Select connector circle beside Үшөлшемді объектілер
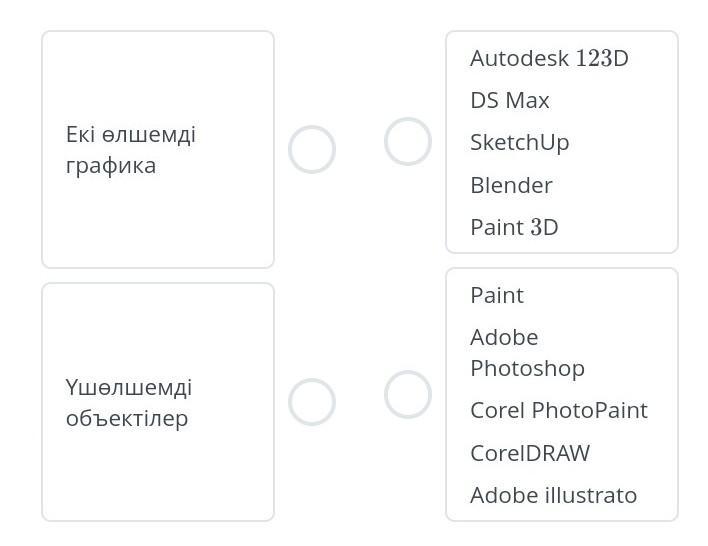The image size is (708, 546). click(311, 402)
